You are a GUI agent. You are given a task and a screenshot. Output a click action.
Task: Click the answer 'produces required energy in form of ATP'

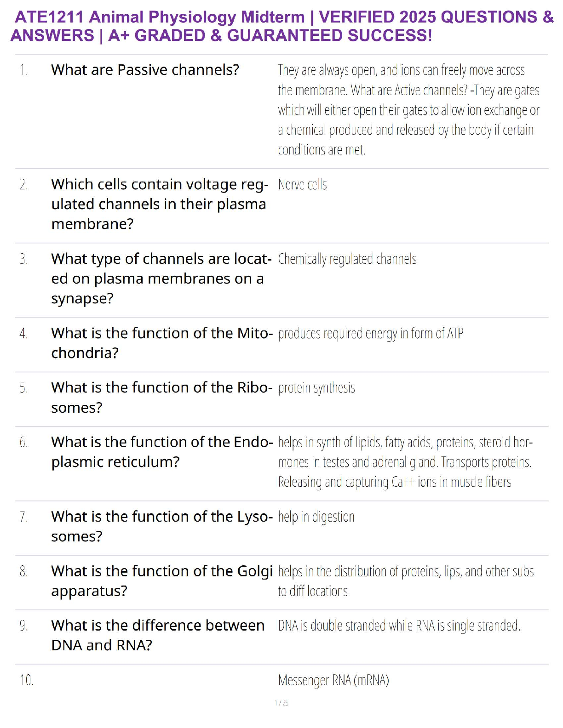point(370,334)
